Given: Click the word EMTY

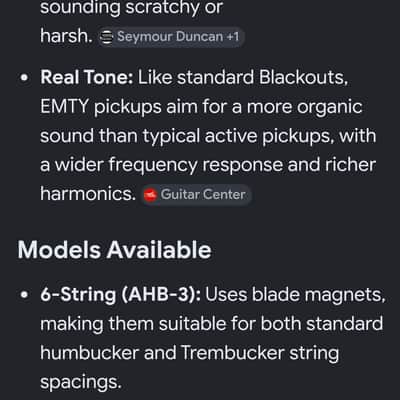Looking at the screenshot, I should pyautogui.click(x=64, y=107).
